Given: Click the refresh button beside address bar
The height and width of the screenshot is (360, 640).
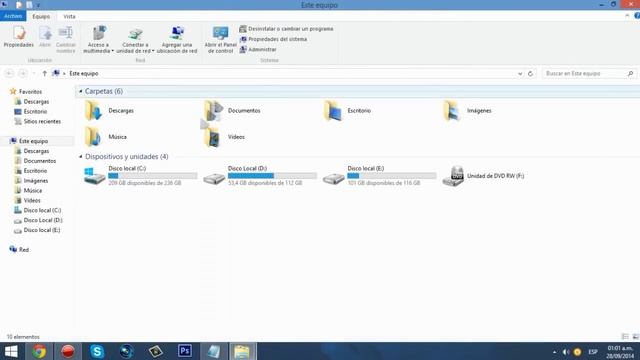Looking at the screenshot, I should pyautogui.click(x=530, y=74).
